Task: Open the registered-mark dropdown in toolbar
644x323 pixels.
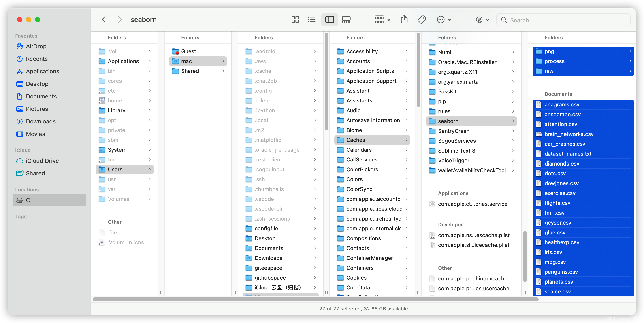Action: coord(482,19)
